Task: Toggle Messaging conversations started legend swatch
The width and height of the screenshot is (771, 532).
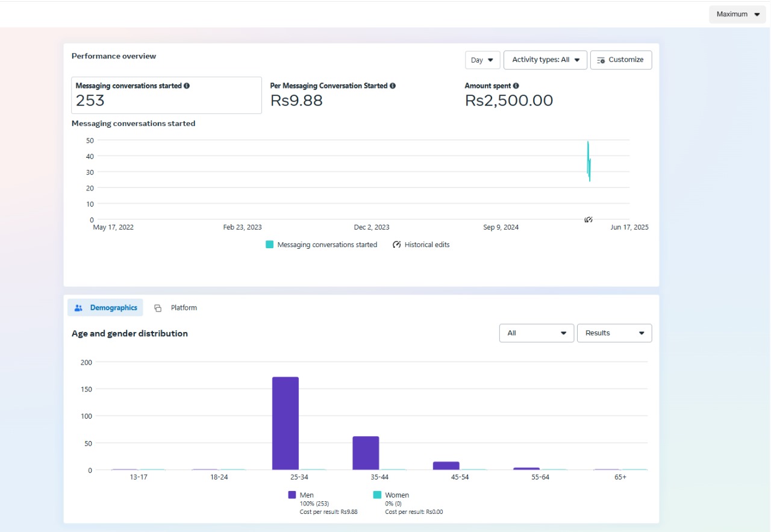Action: click(x=270, y=245)
